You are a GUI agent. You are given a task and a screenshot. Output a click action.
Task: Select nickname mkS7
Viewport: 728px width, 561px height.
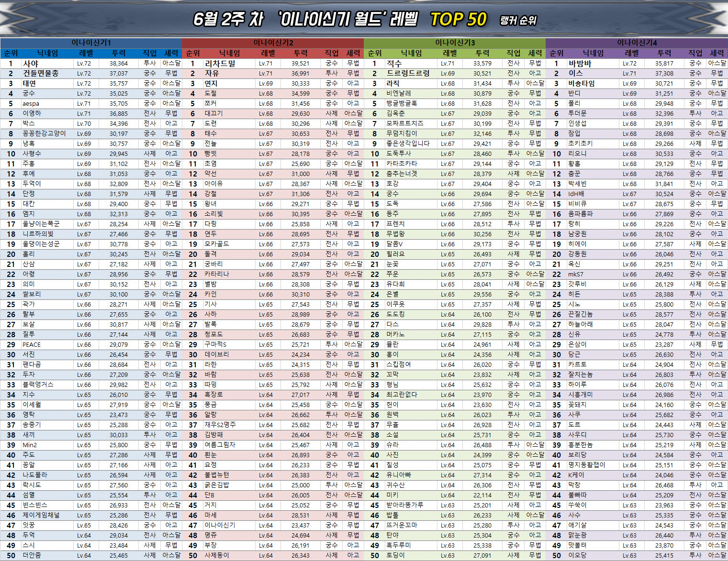(576, 274)
